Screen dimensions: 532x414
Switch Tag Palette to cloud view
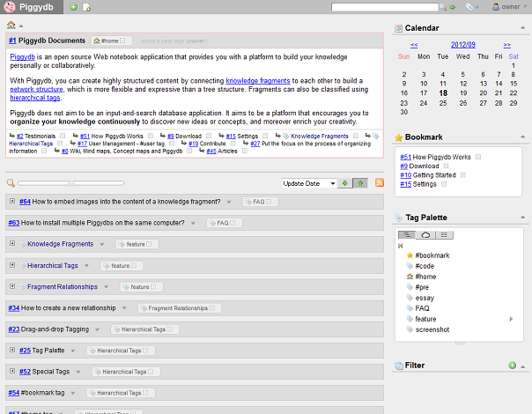[425, 235]
